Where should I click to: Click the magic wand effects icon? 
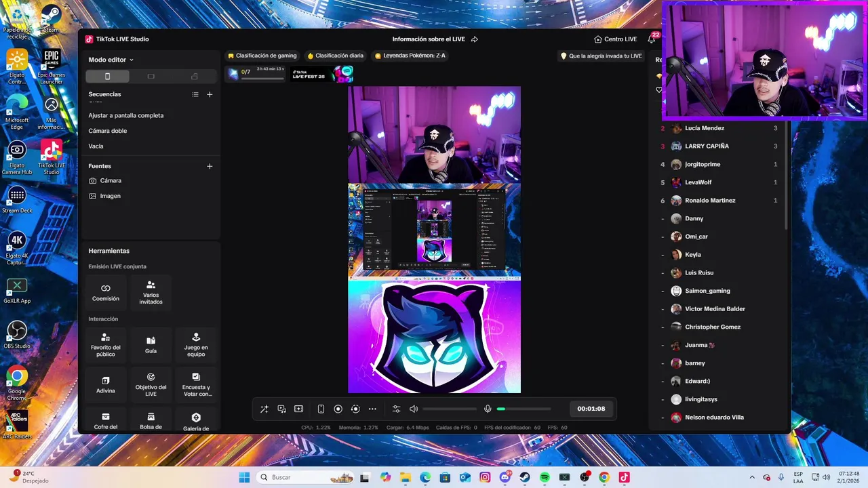[264, 409]
